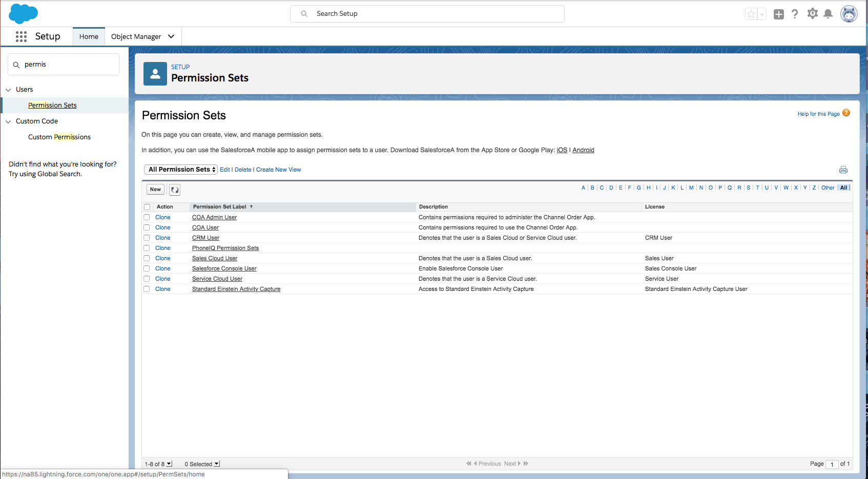Open the user avatar profile menu
Image resolution: width=868 pixels, height=479 pixels.
(849, 14)
